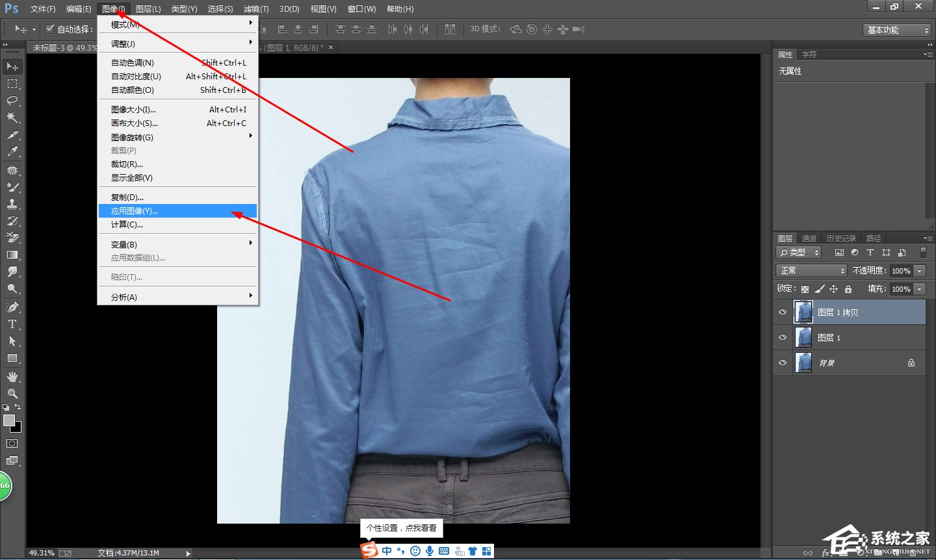This screenshot has width=936, height=560.
Task: Select the 图层 1 layer thumbnail
Action: click(x=804, y=338)
